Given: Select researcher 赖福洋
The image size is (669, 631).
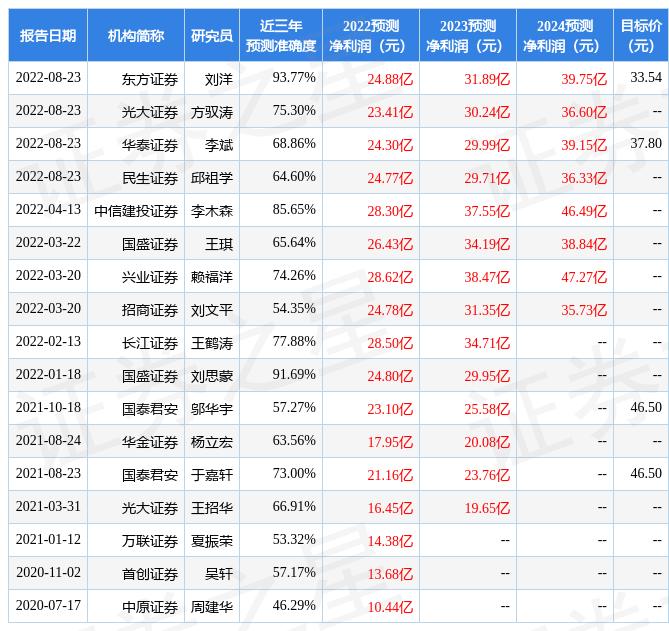Looking at the screenshot, I should click(x=212, y=277).
